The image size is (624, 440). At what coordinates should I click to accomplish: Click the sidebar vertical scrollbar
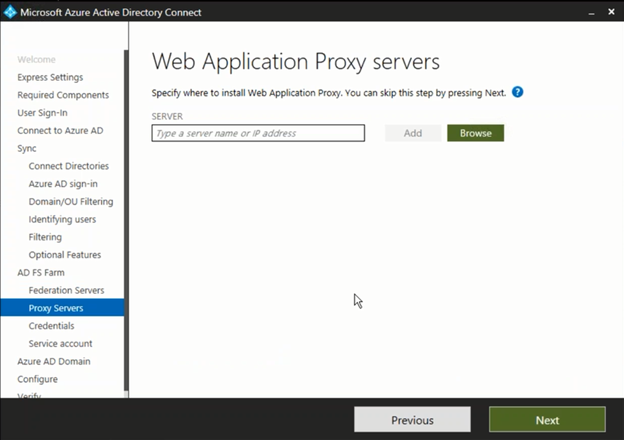(126, 221)
